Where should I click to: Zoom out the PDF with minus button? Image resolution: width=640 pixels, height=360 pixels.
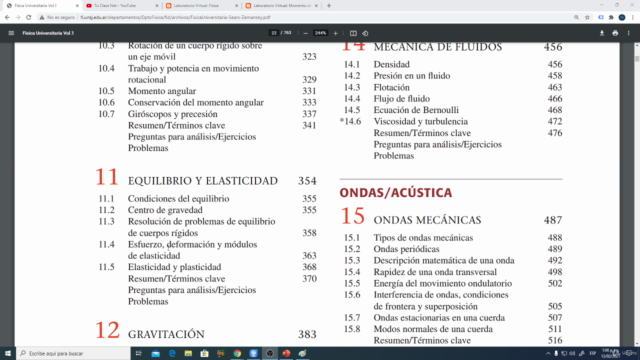pos(305,33)
